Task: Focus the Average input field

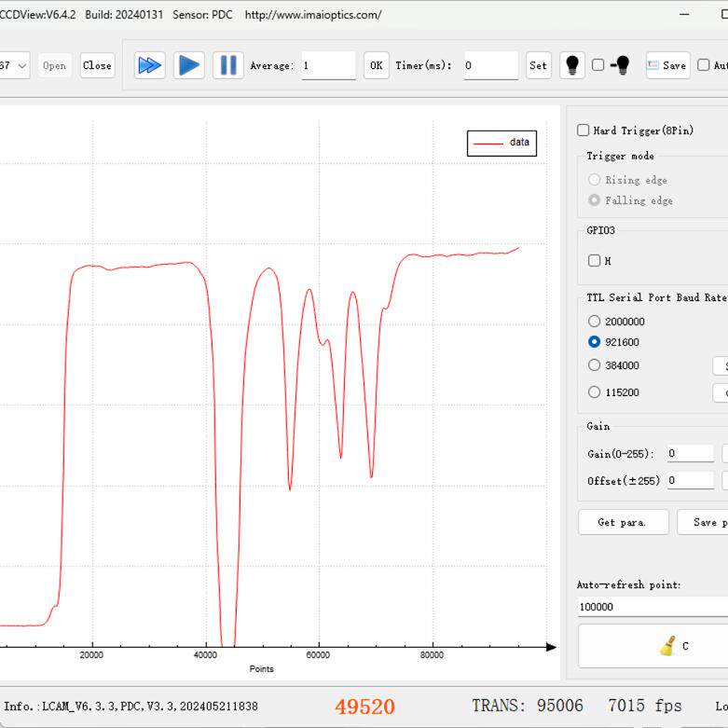Action: click(329, 65)
